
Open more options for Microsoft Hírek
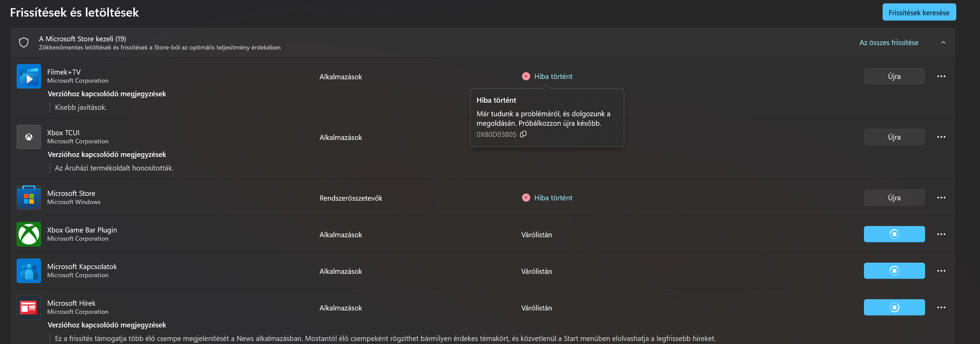(941, 307)
